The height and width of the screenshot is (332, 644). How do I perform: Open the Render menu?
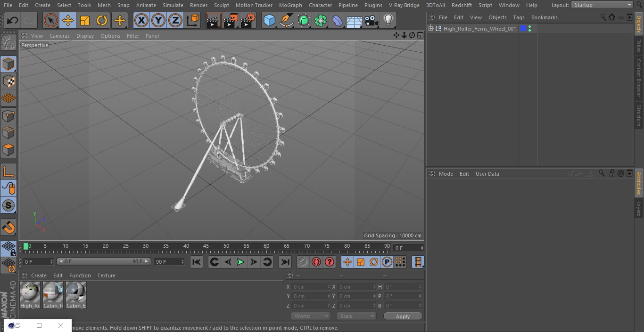pyautogui.click(x=198, y=5)
